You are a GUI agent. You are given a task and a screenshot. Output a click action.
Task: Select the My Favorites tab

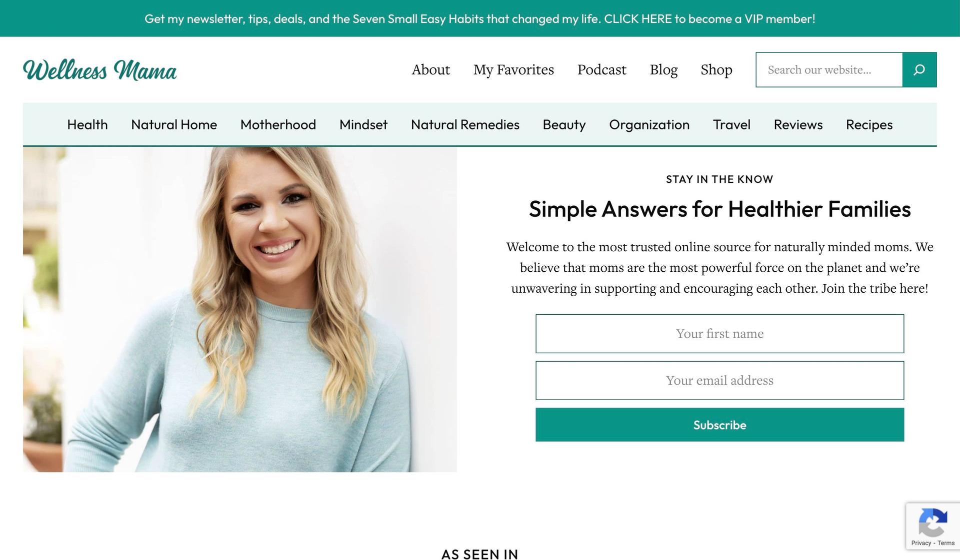[513, 69]
